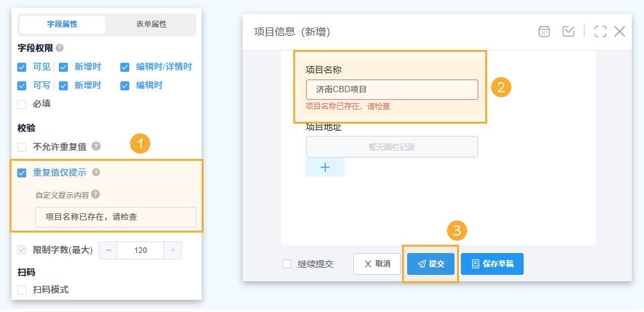This screenshot has width=644, height=312.
Task: Expand dialog to fullscreen
Action: click(x=600, y=31)
